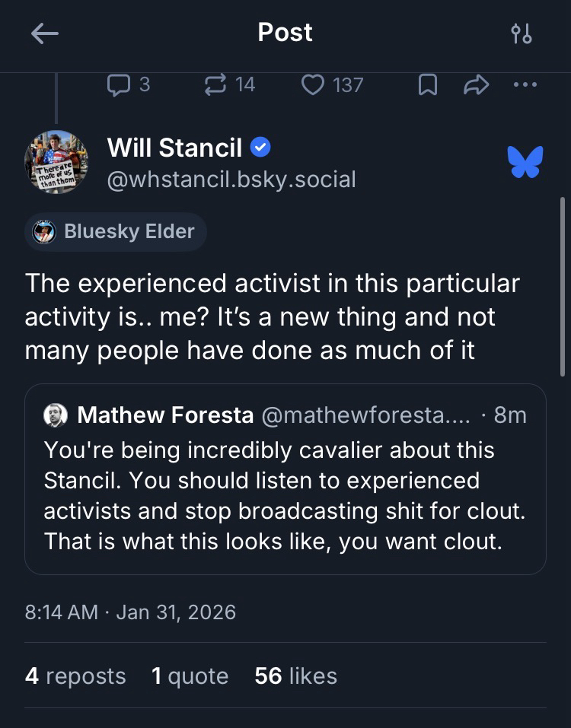View the 56 likes list

[x=295, y=676]
